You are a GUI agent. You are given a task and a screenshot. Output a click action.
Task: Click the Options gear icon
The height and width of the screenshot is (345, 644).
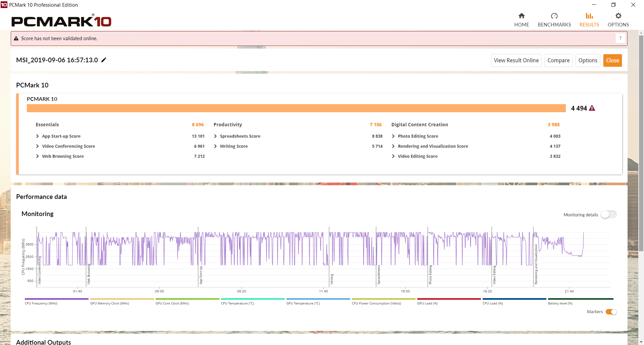[x=618, y=16]
